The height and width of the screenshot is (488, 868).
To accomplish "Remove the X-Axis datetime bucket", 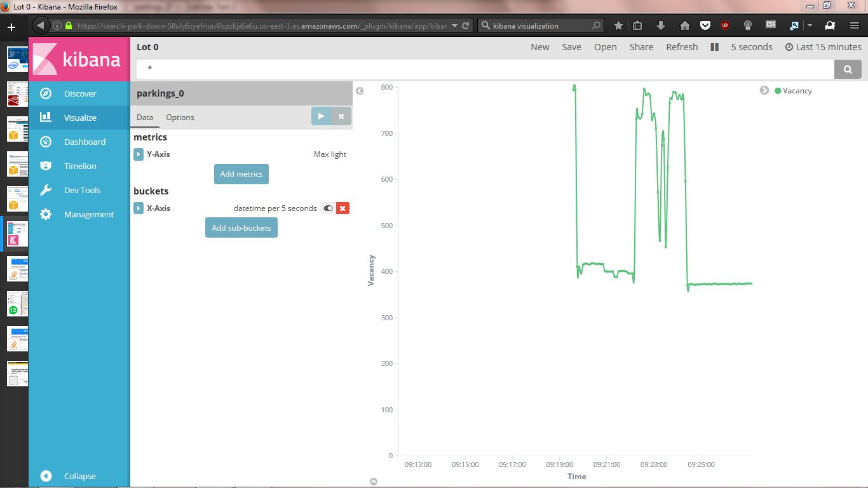I will click(x=342, y=208).
